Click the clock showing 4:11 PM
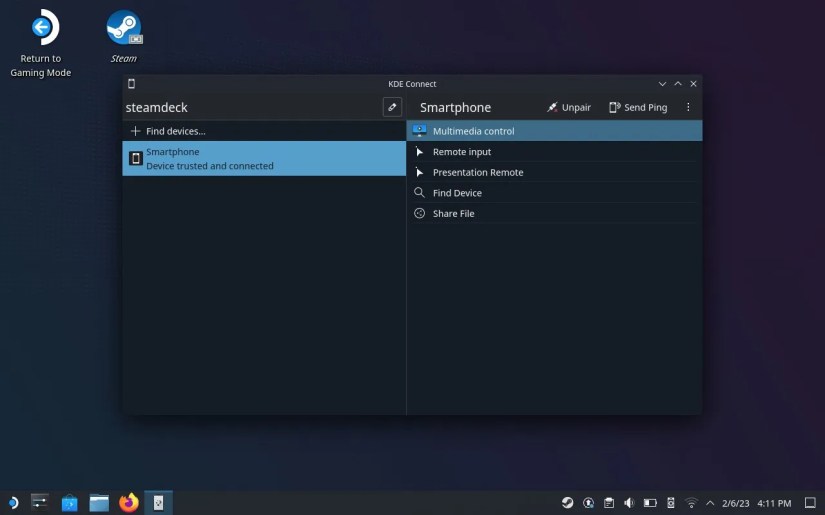Viewport: 825px width, 515px height. point(774,503)
